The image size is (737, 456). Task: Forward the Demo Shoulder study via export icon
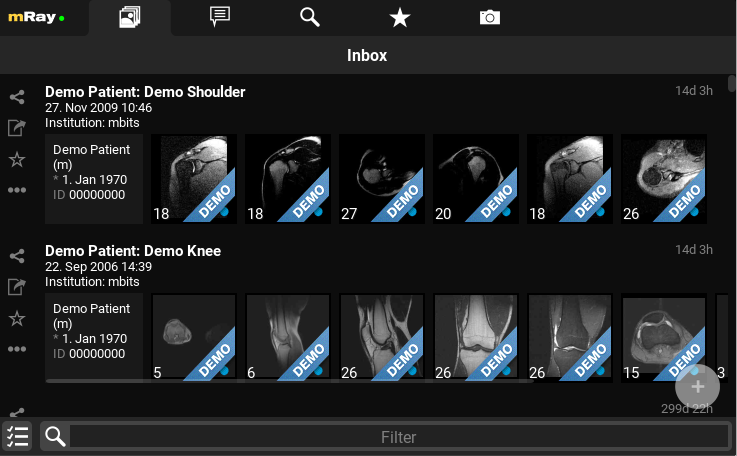coord(17,128)
